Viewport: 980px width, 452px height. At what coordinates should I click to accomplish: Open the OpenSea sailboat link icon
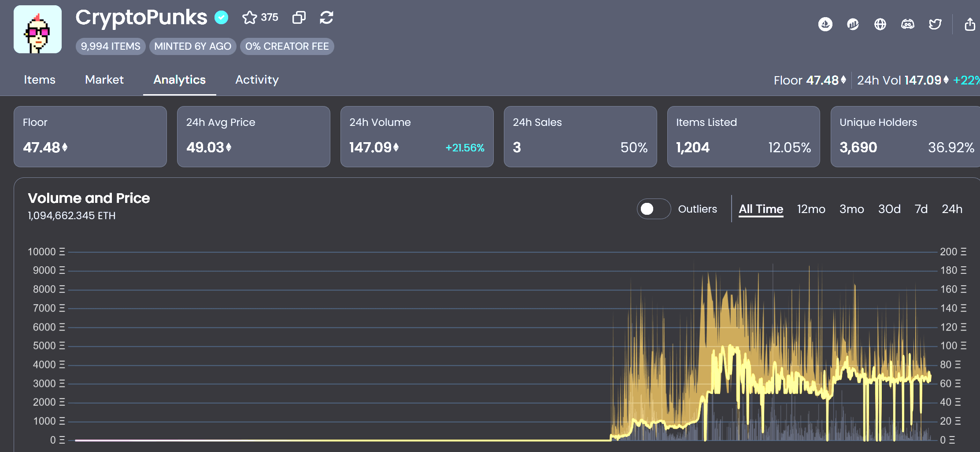pyautogui.click(x=825, y=24)
